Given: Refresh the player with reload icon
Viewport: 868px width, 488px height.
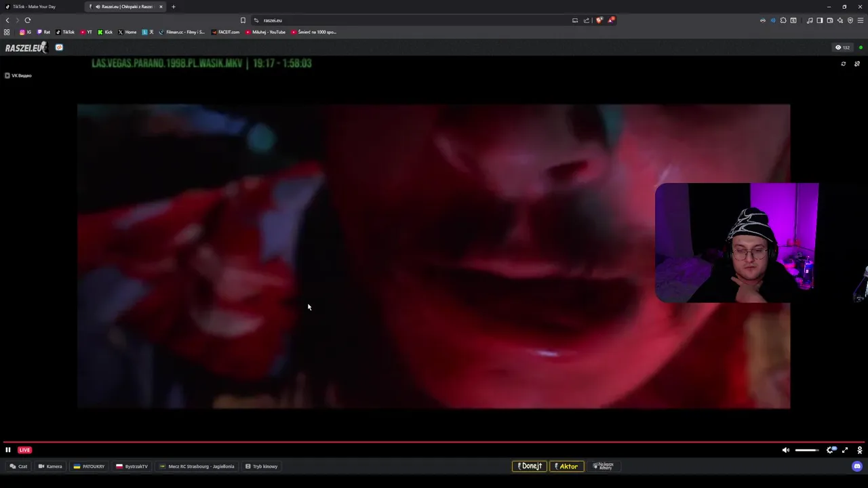Looking at the screenshot, I should (x=844, y=64).
